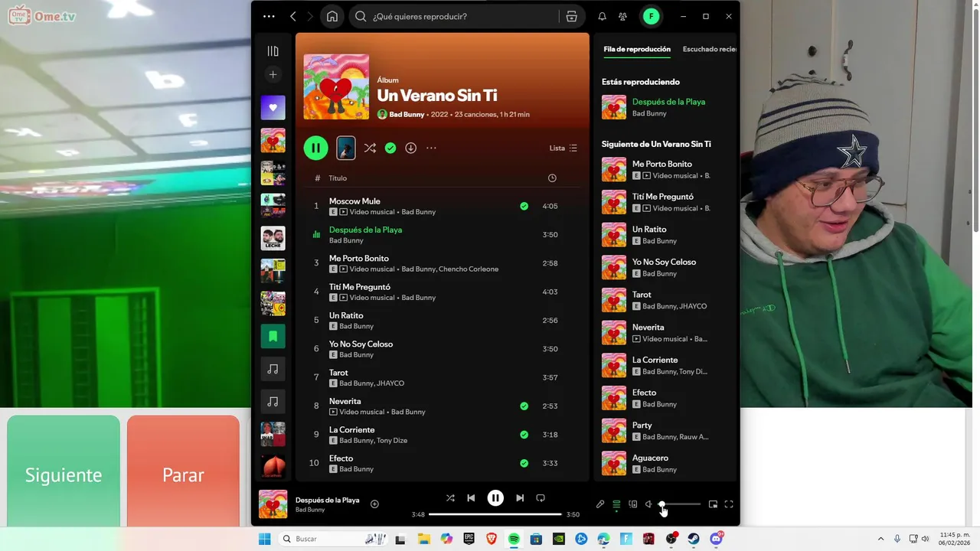The image size is (980, 551).
Task: Select Tití Me Preguntó in track list
Action: pyautogui.click(x=443, y=292)
